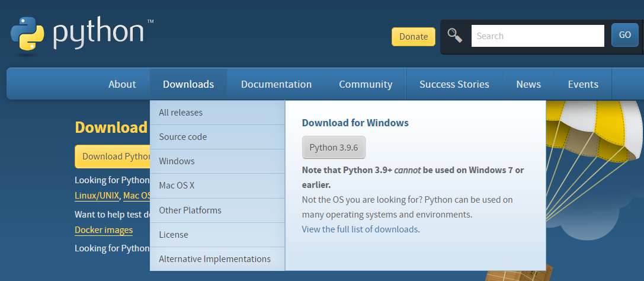This screenshot has width=644, height=281.
Task: Click the Windows 7 compatibility note text
Action: coord(413,177)
